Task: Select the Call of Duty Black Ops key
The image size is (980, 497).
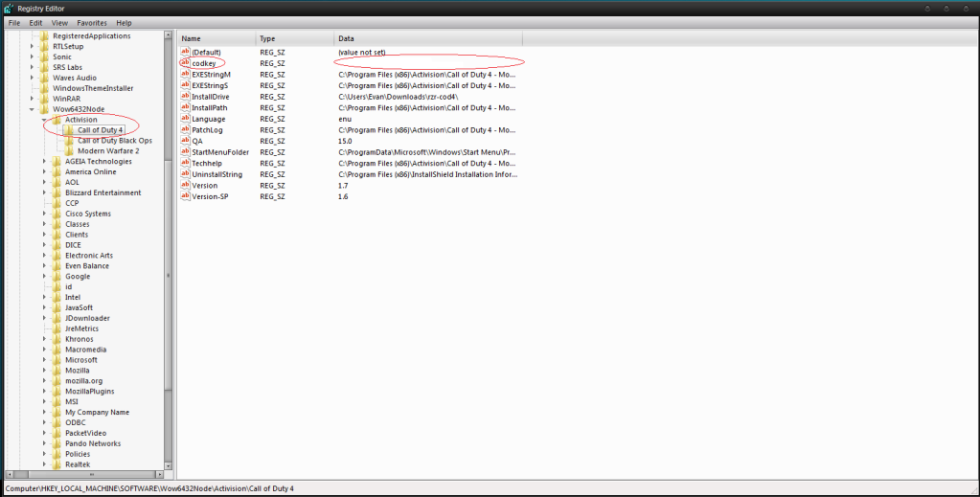Action: pyautogui.click(x=115, y=141)
